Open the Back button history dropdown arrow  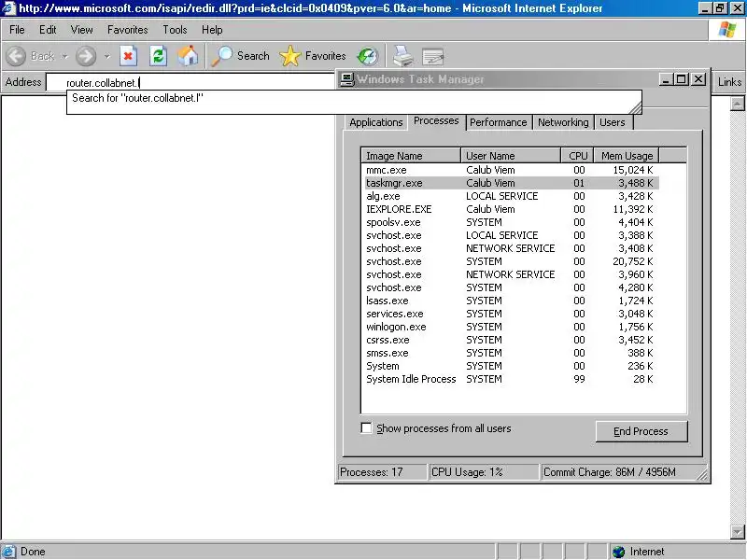coord(64,56)
